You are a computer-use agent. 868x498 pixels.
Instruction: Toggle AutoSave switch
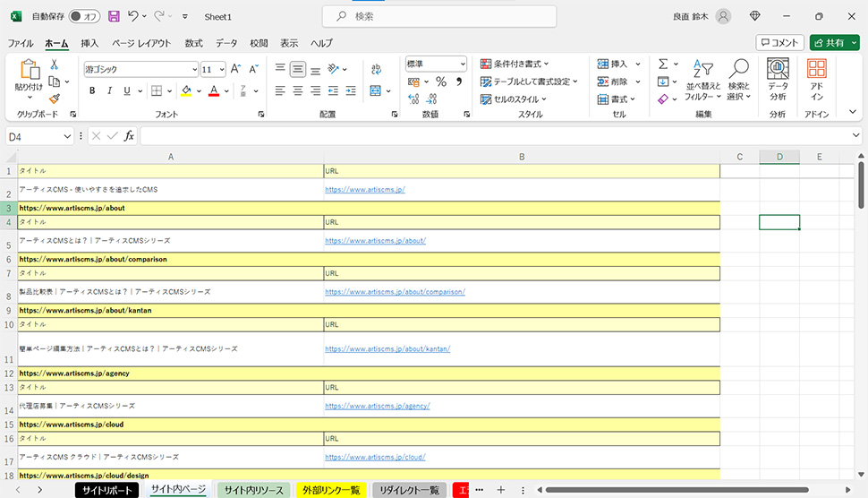(x=84, y=17)
